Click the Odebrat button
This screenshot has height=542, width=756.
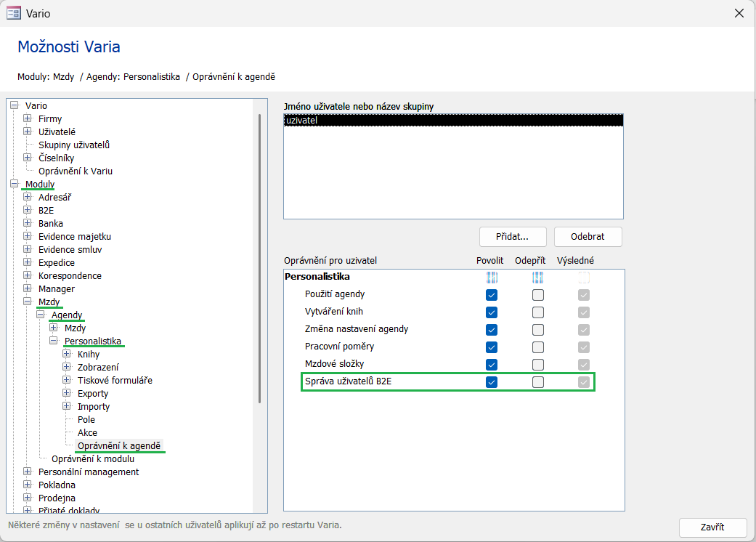[x=588, y=237]
